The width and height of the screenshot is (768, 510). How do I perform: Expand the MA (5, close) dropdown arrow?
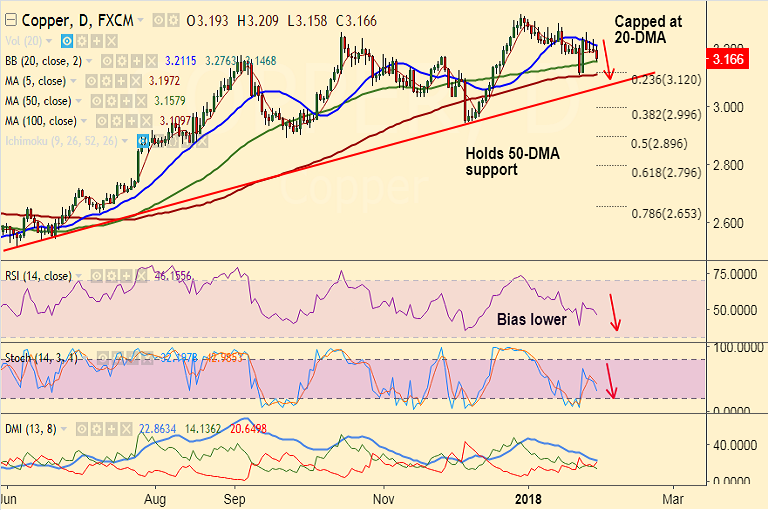click(73, 81)
